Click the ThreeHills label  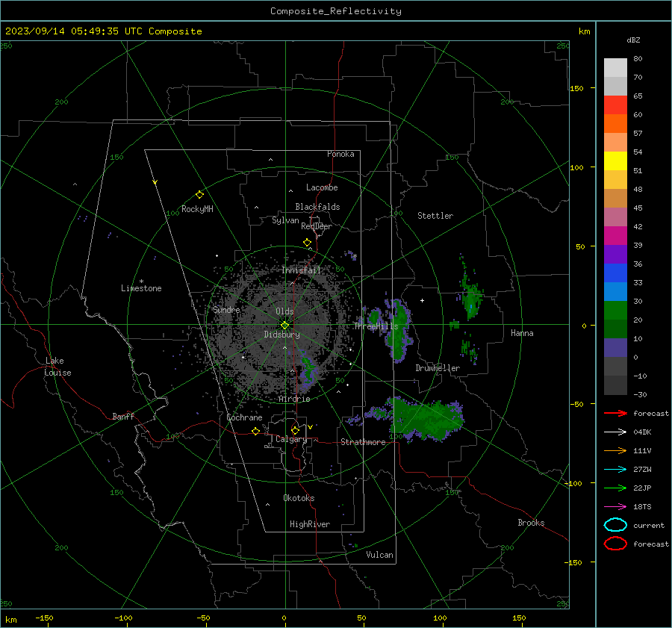click(x=376, y=326)
